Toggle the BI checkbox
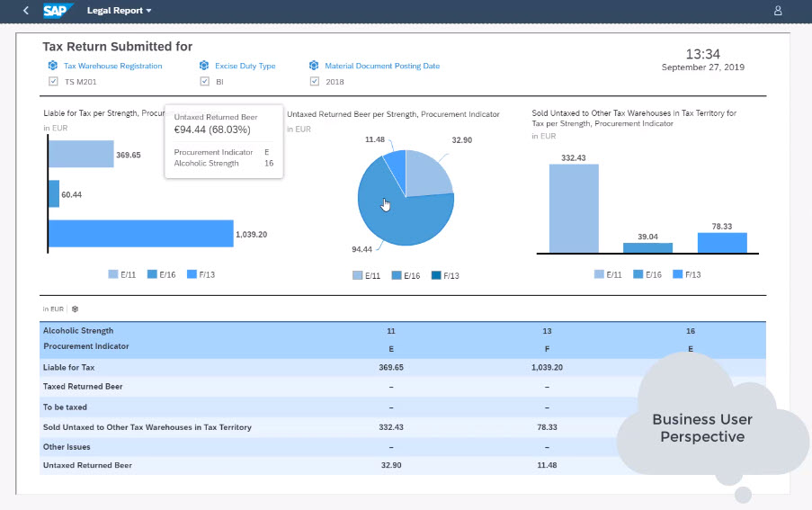The width and height of the screenshot is (812, 510). 204,81
